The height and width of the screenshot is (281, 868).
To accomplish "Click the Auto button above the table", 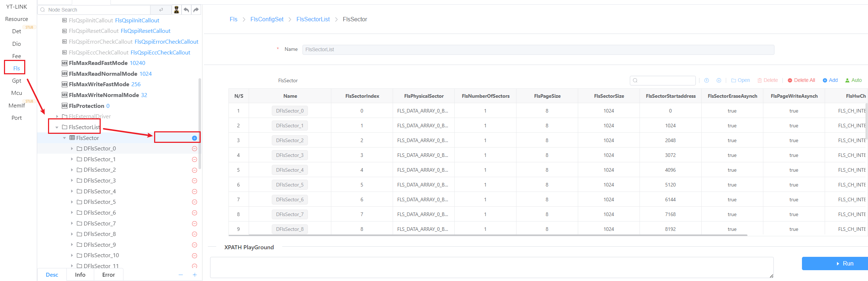I will pyautogui.click(x=853, y=80).
